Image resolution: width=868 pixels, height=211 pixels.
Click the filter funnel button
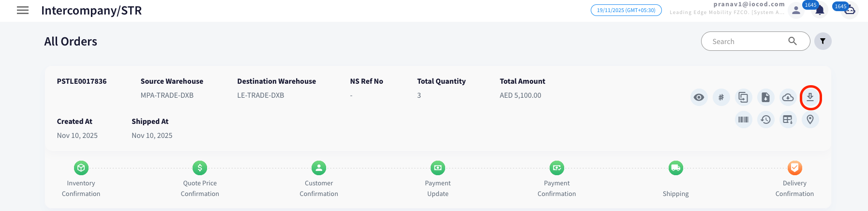[823, 41]
